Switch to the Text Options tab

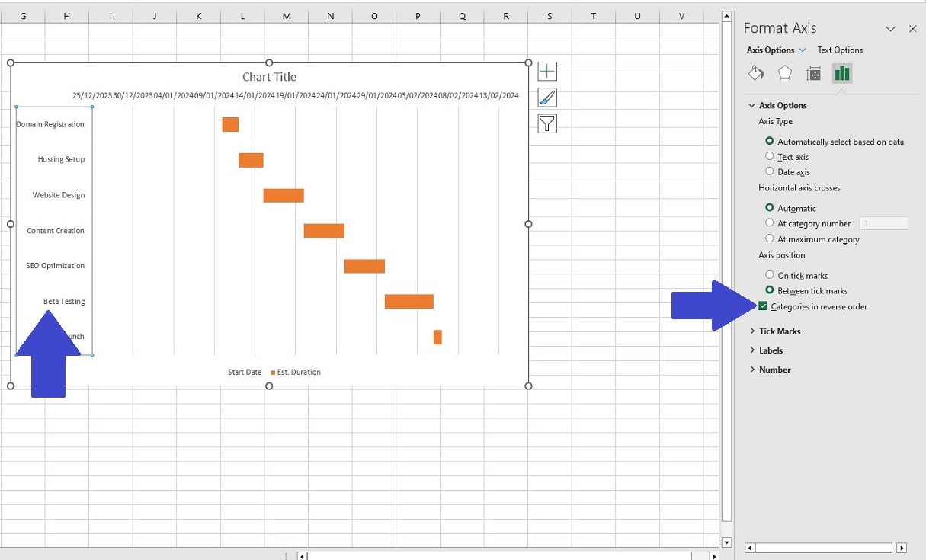(x=840, y=50)
